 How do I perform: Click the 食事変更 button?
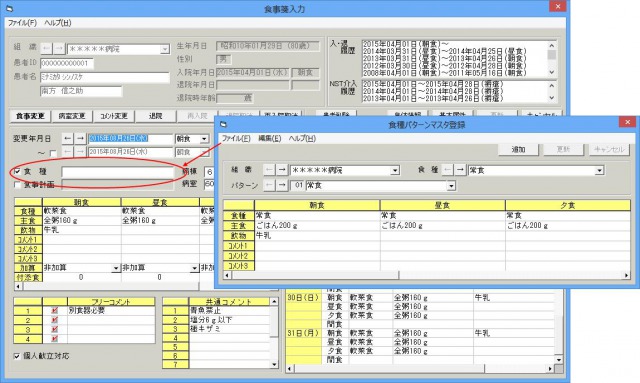coord(30,116)
